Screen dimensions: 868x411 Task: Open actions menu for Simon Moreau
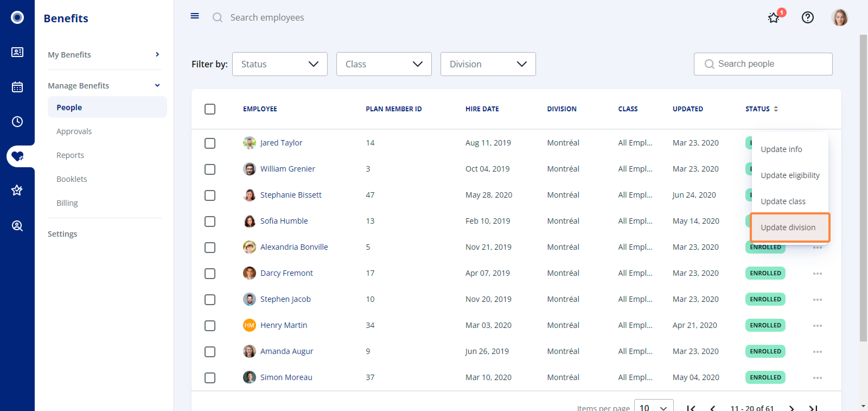(x=818, y=377)
